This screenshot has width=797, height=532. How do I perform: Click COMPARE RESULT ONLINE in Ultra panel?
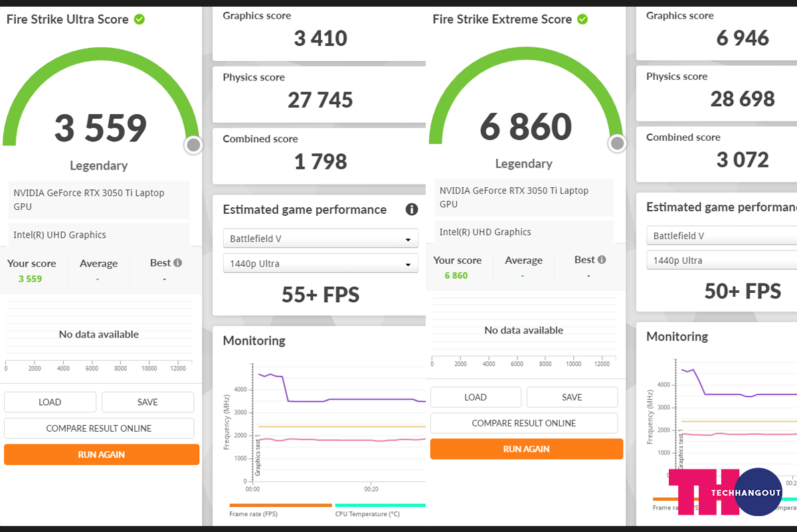coord(99,428)
